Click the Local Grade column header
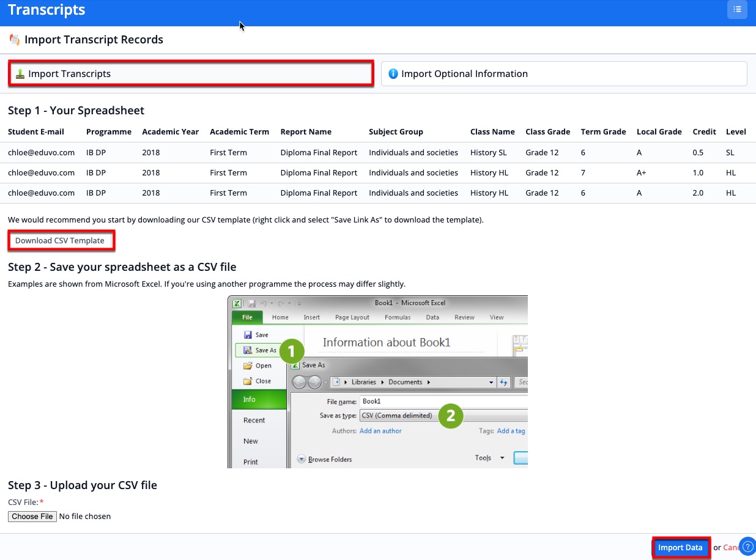756x560 pixels. pyautogui.click(x=659, y=132)
